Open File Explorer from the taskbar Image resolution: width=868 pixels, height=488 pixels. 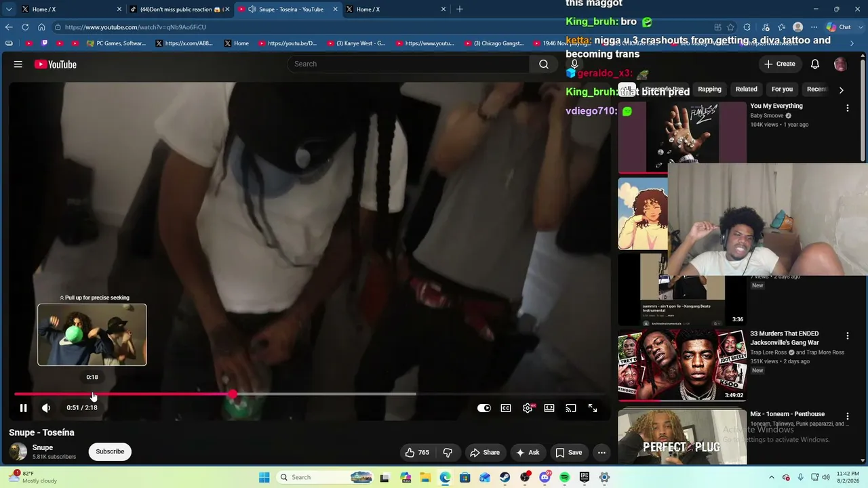tap(425, 477)
